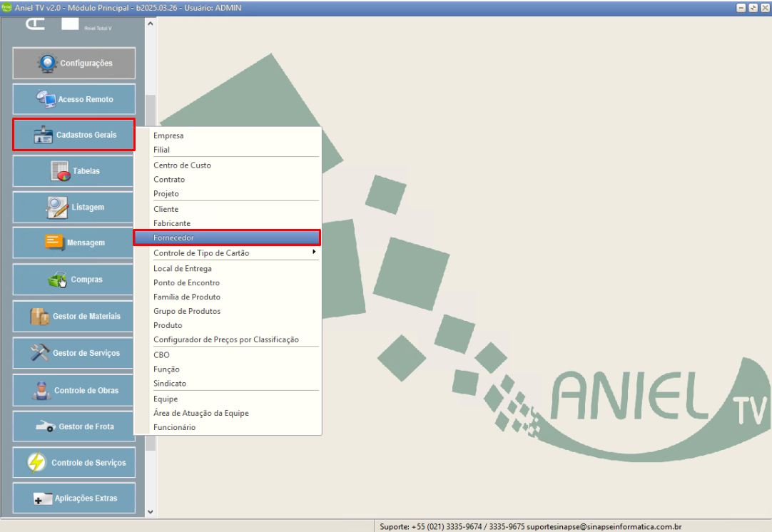Image resolution: width=772 pixels, height=532 pixels.
Task: Click the Listagem magnifier icon
Action: click(57, 207)
